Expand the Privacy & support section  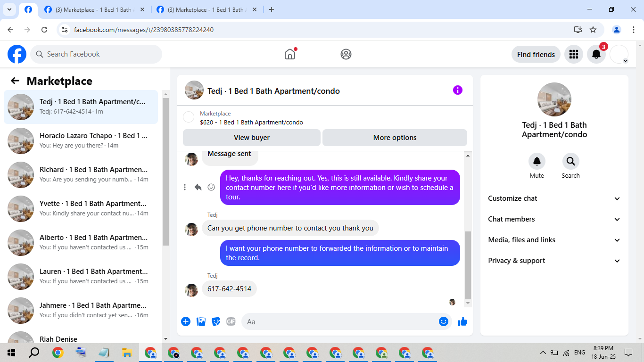click(554, 261)
